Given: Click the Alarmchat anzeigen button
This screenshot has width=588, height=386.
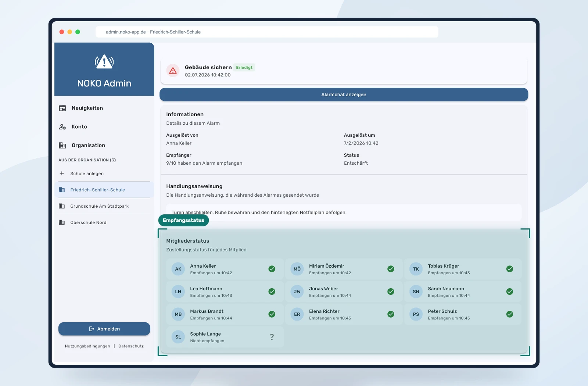Looking at the screenshot, I should (344, 94).
